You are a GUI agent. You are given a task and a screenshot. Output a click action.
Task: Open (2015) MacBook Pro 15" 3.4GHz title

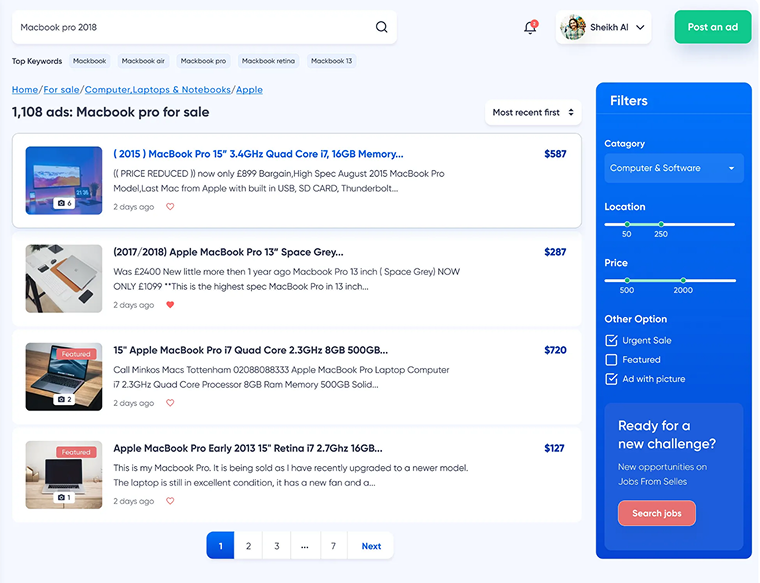(x=258, y=154)
